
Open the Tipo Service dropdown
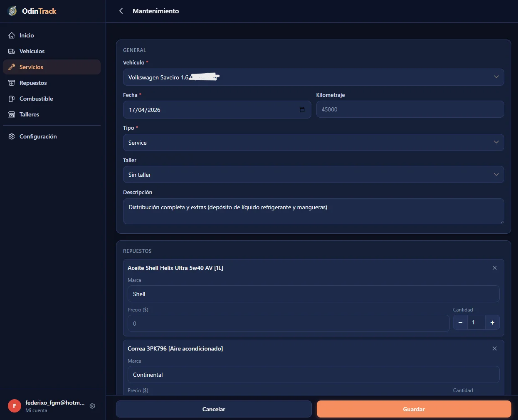click(x=313, y=142)
